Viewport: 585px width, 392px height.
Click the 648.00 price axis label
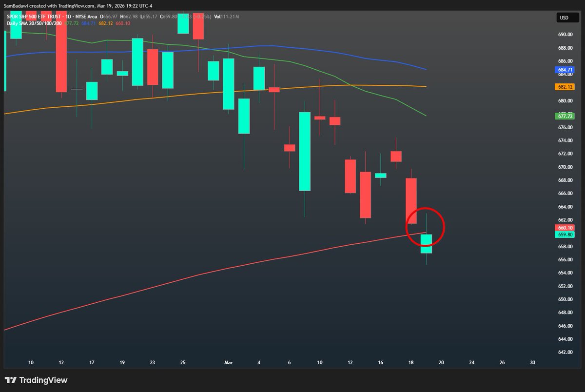pos(565,313)
